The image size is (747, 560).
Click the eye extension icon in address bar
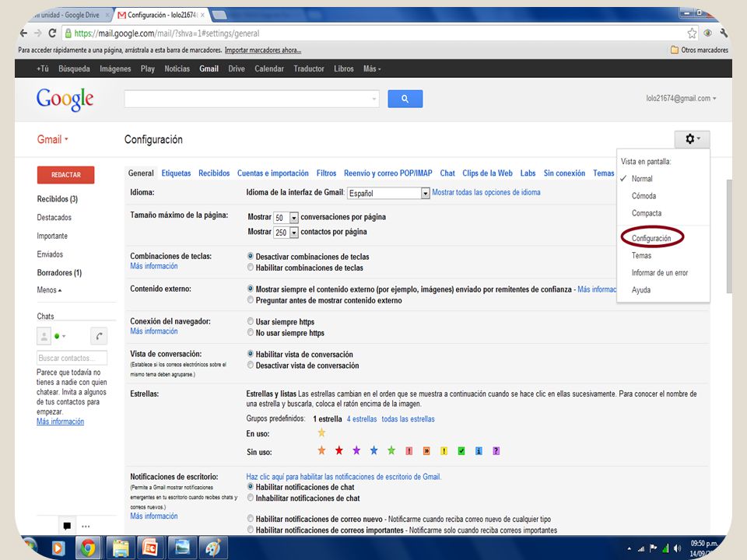[708, 33]
